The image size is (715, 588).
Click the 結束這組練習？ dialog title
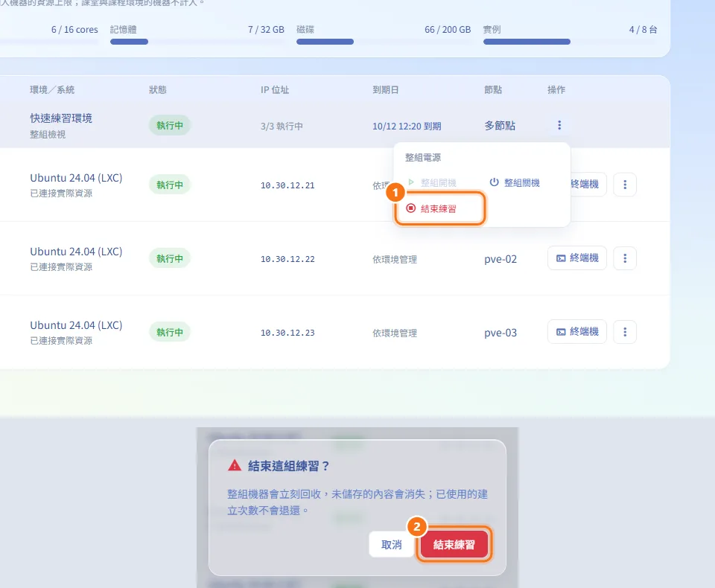(x=289, y=466)
